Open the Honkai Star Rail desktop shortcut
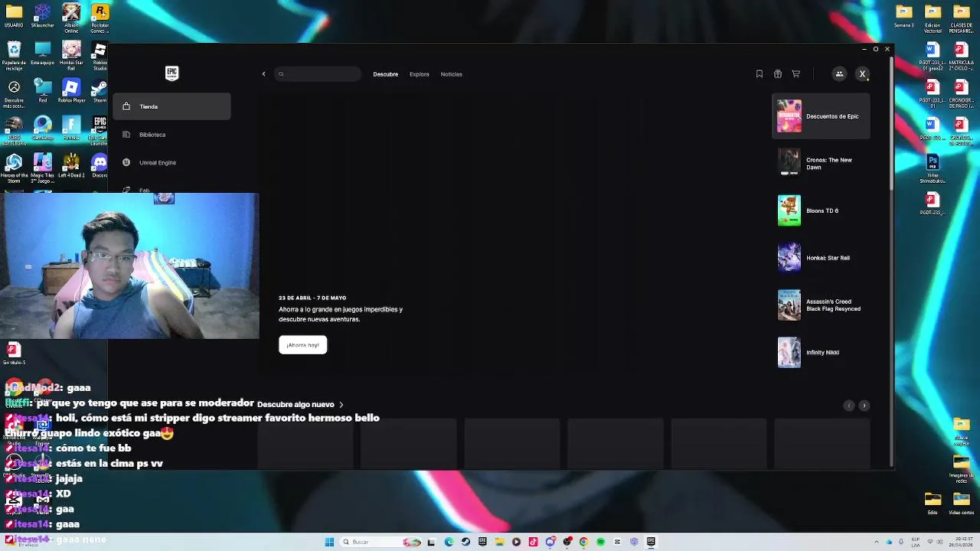 (71, 55)
